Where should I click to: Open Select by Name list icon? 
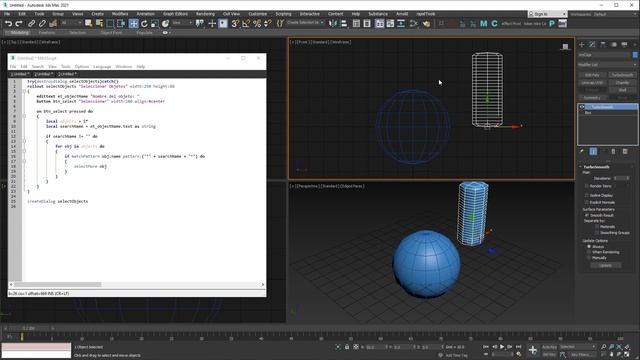[99, 24]
